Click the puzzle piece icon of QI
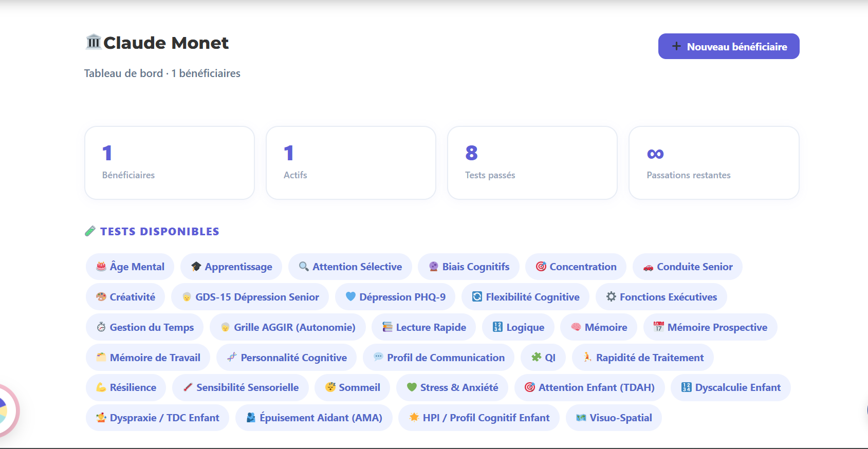 tap(536, 357)
